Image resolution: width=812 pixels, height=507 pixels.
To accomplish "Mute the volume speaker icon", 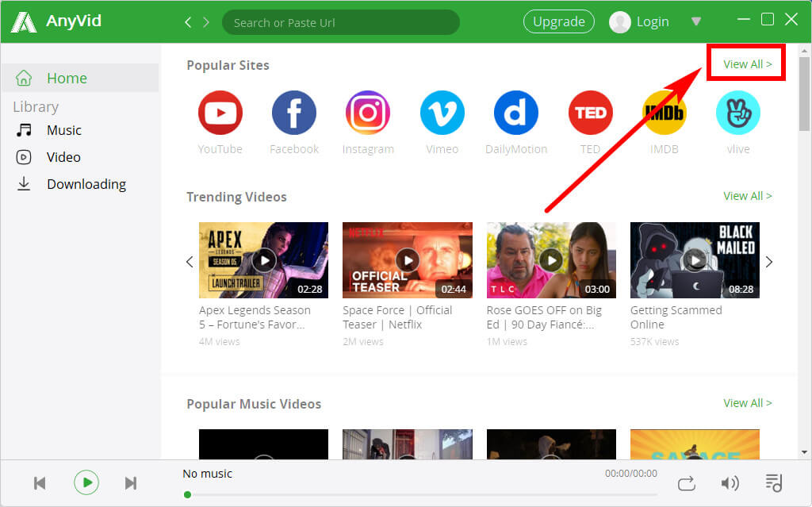I will coord(730,484).
